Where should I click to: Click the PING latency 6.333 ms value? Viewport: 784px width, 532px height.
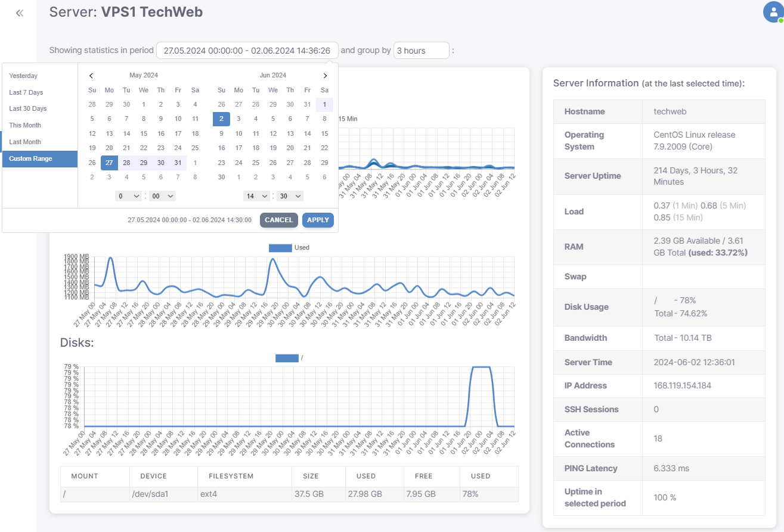671,468
